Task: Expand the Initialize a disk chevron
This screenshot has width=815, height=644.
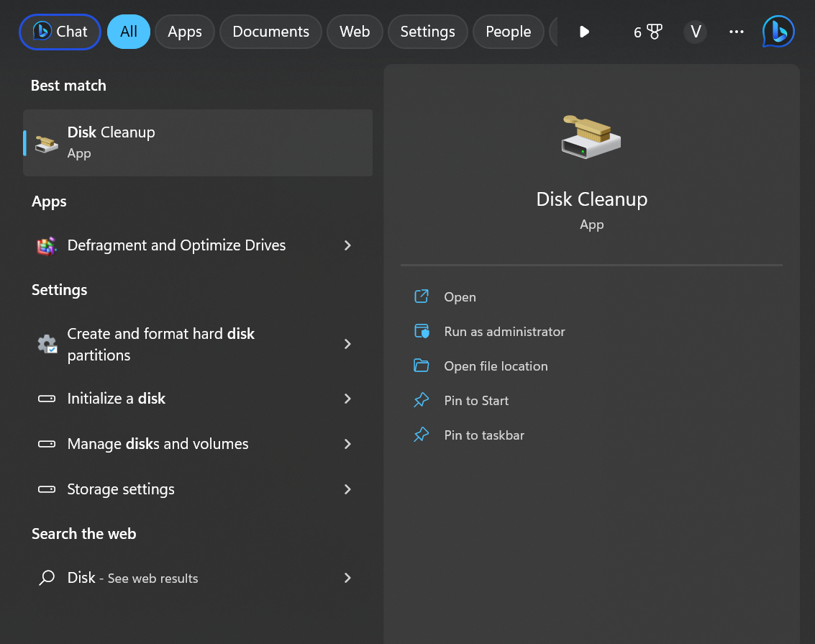Action: pos(347,399)
